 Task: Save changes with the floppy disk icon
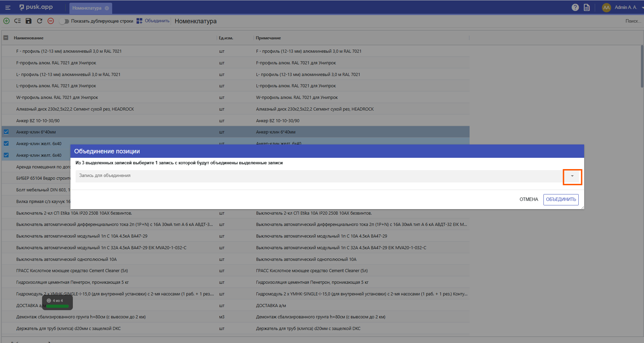(29, 21)
